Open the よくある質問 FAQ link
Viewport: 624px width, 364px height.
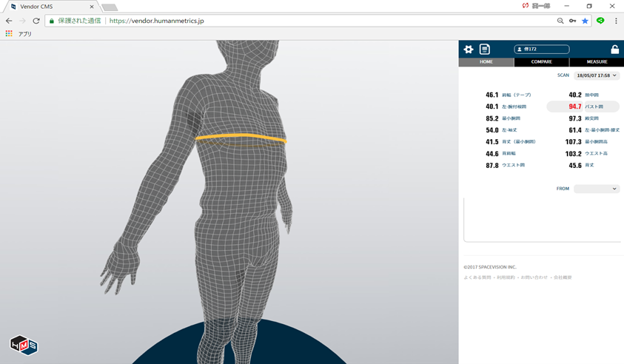[477, 277]
